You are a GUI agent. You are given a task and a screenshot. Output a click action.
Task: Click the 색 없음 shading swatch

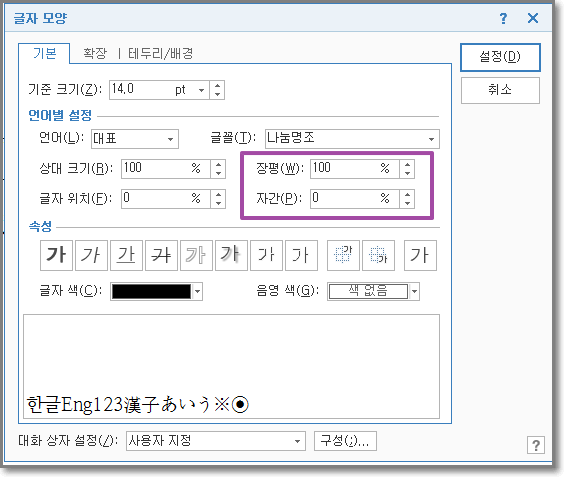point(368,291)
